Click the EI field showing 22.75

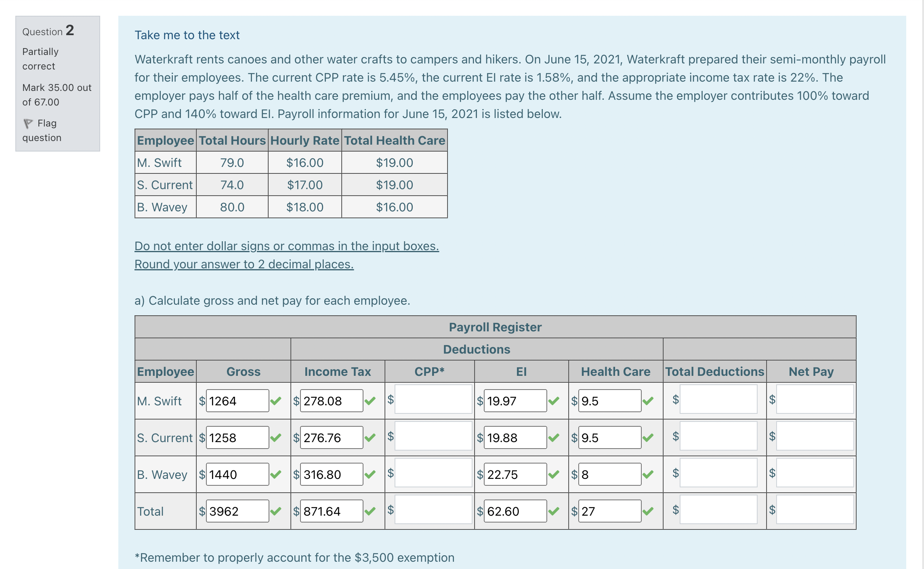(515, 474)
